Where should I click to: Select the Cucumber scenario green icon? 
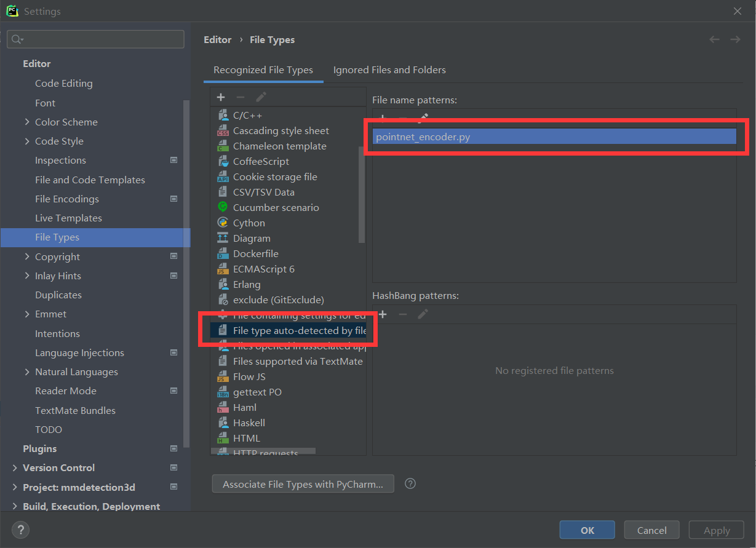click(x=223, y=207)
